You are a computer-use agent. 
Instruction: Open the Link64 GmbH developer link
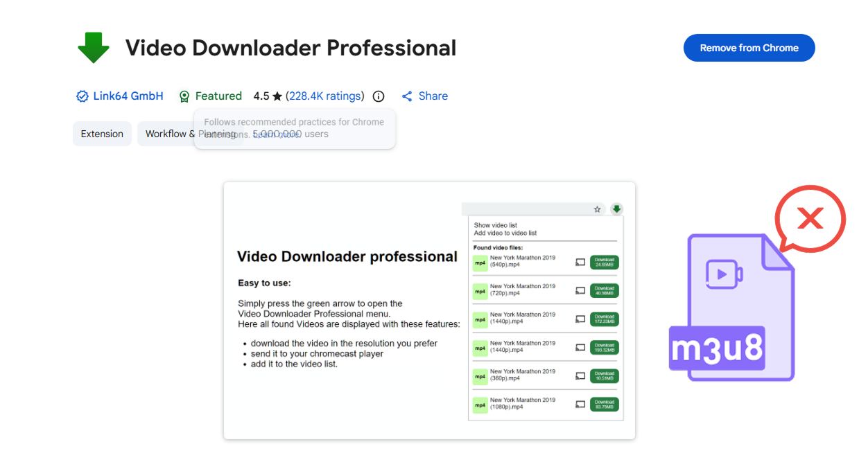pyautogui.click(x=128, y=96)
